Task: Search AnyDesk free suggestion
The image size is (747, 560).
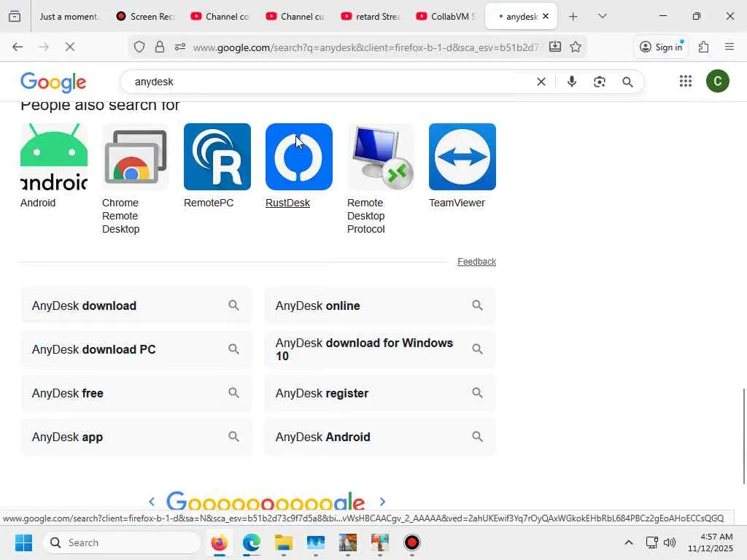Action: (x=136, y=393)
